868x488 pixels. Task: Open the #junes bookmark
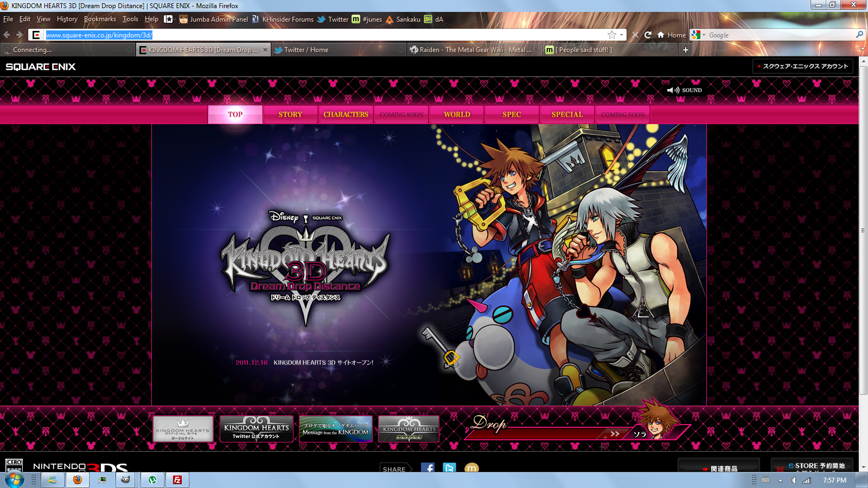point(367,19)
